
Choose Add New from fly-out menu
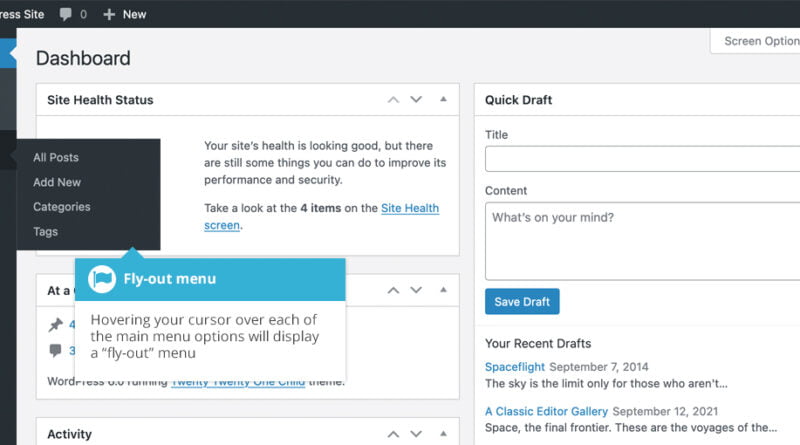coord(57,182)
